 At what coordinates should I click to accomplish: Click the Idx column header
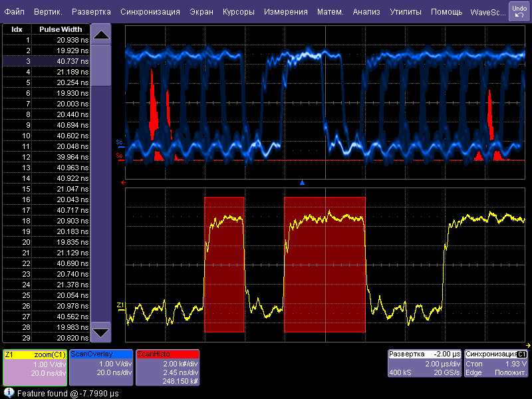point(17,29)
